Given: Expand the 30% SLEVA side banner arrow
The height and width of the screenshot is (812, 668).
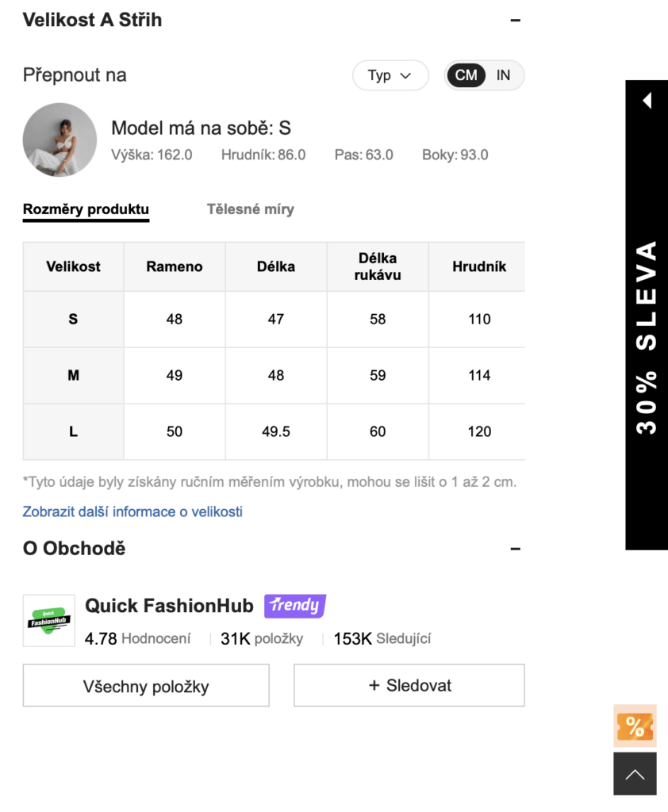Looking at the screenshot, I should coord(647,101).
